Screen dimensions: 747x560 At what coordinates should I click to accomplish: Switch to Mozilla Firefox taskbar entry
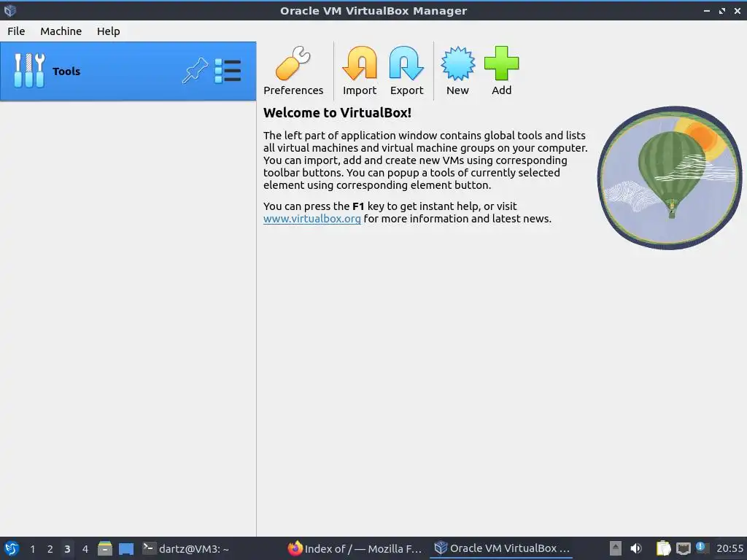[x=355, y=548]
